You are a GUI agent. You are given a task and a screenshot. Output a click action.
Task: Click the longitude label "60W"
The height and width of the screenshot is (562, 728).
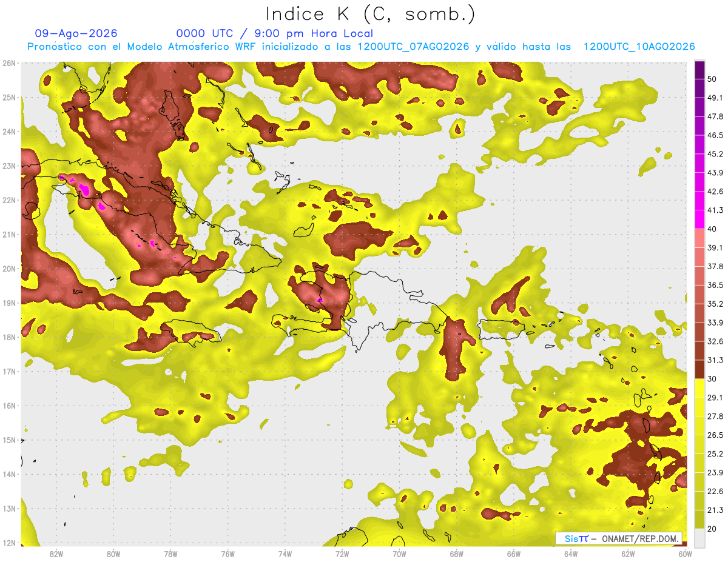tap(686, 554)
